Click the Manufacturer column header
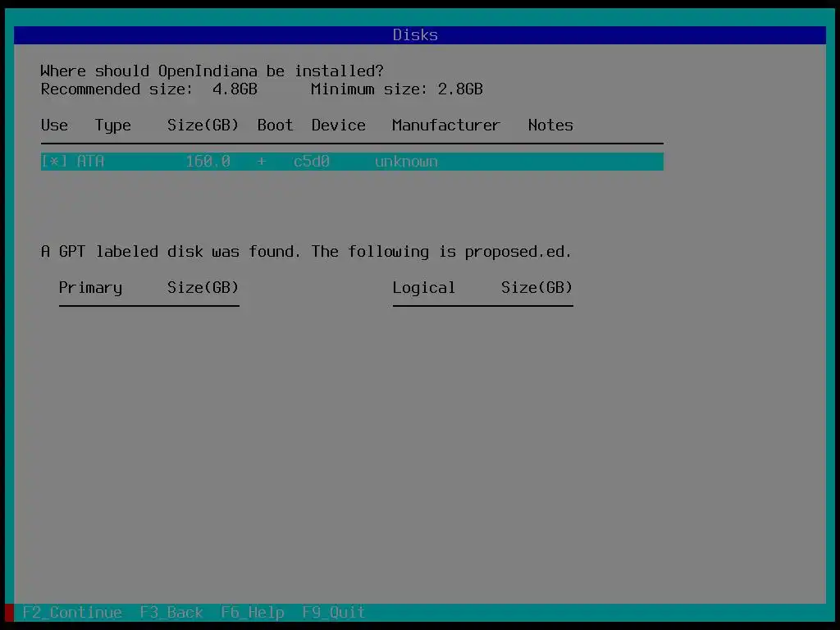Screen dimensions: 840x630 [x=446, y=125]
